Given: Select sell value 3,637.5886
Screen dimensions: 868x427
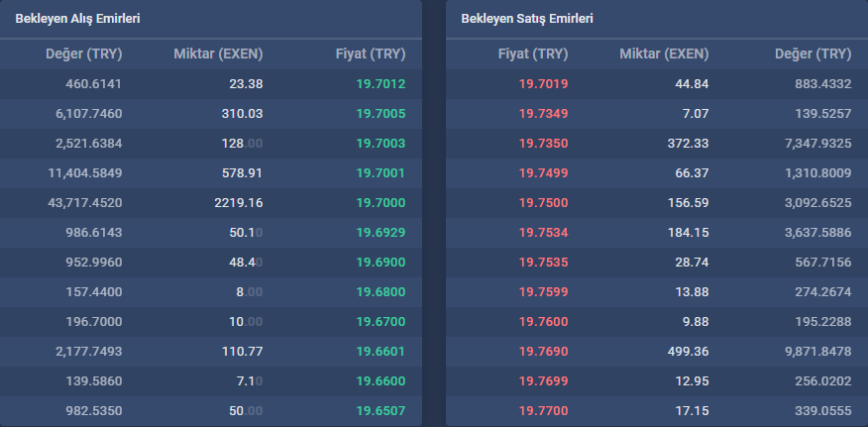Looking at the screenshot, I should (x=818, y=233).
